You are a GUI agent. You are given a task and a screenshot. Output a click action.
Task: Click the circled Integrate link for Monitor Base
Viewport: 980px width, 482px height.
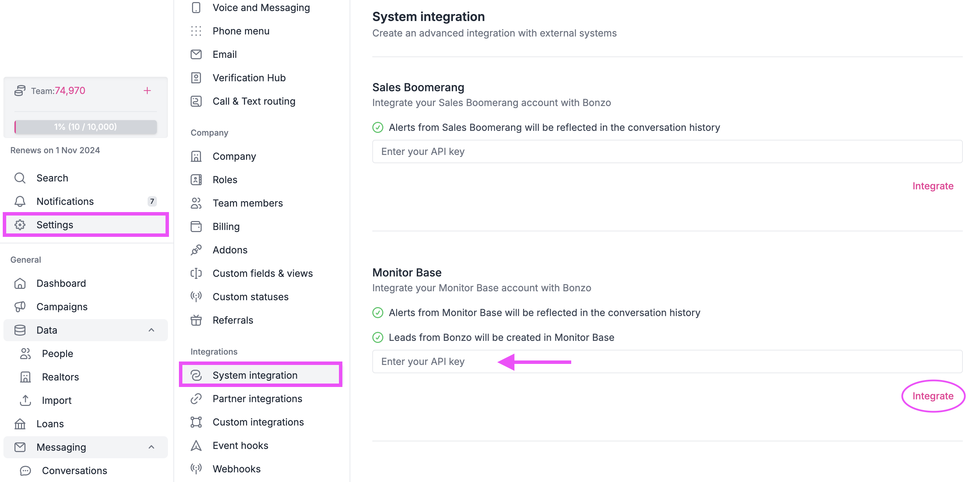click(933, 396)
